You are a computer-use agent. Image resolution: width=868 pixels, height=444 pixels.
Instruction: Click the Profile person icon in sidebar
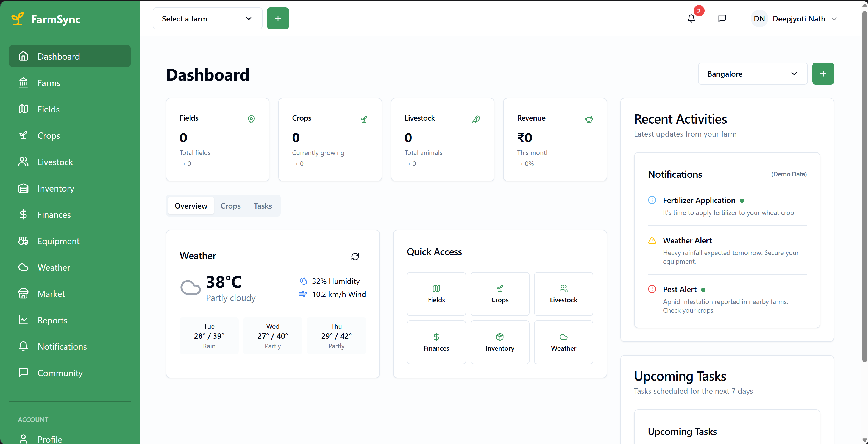click(x=23, y=439)
